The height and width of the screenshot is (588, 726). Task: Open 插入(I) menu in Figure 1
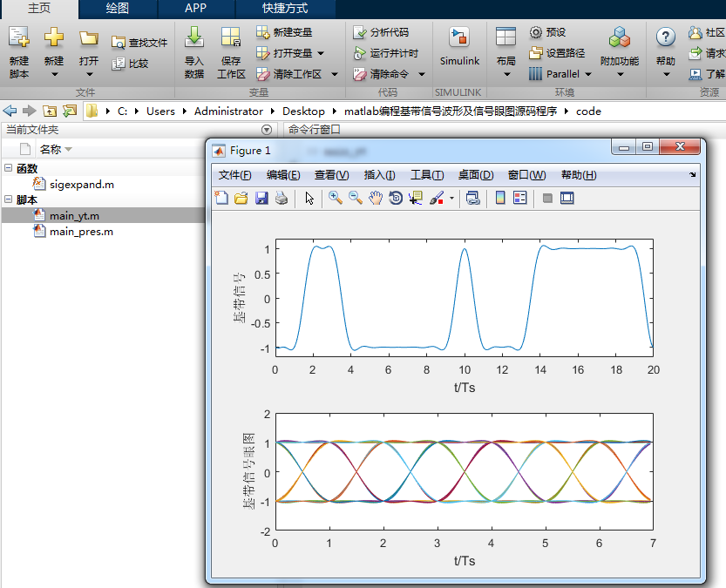pos(379,175)
